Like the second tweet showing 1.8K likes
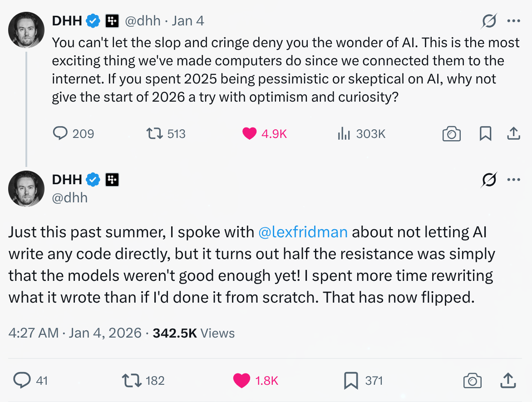This screenshot has height=402, width=532. point(243,380)
